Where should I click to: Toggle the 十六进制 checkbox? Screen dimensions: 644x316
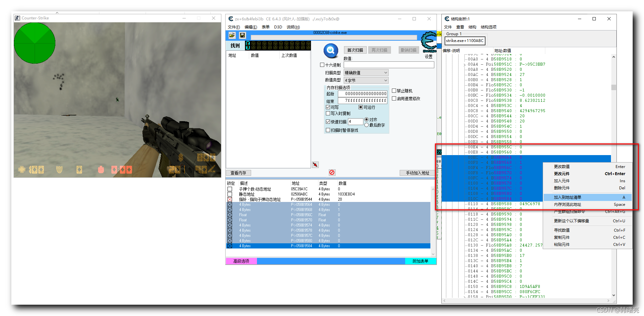point(322,65)
